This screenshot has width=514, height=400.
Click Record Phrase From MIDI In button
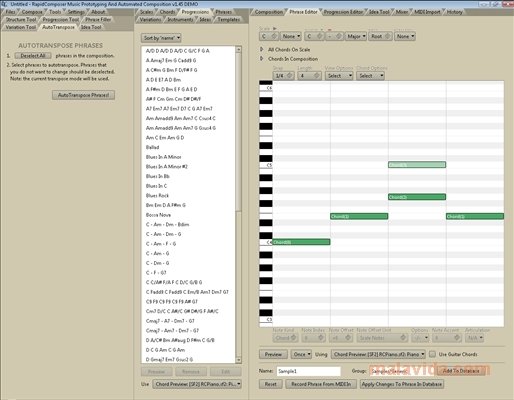click(x=321, y=384)
